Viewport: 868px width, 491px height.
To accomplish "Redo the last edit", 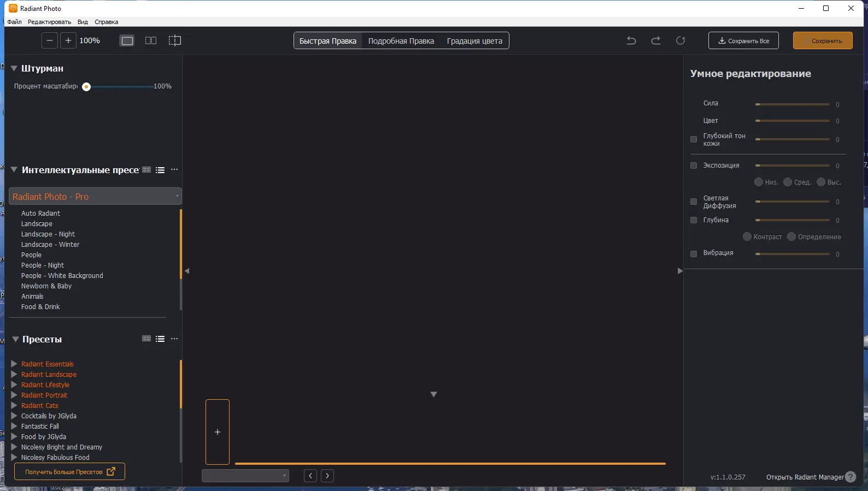I will (656, 40).
